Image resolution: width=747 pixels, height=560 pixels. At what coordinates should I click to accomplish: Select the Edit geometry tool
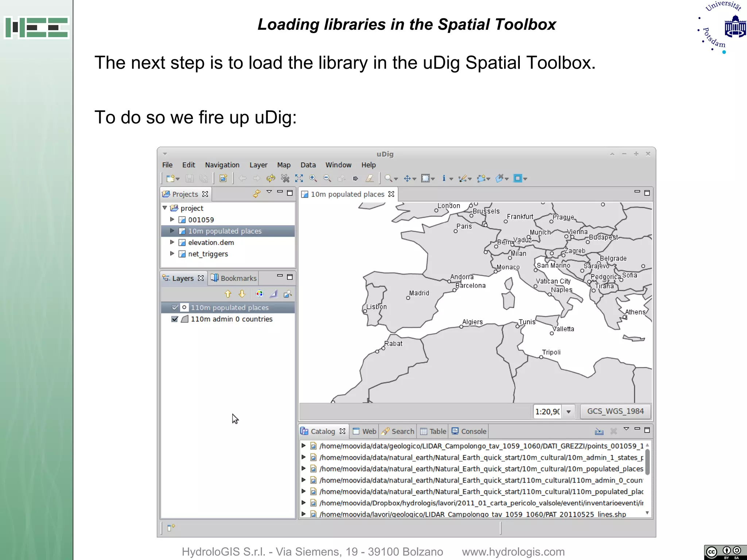click(x=462, y=178)
